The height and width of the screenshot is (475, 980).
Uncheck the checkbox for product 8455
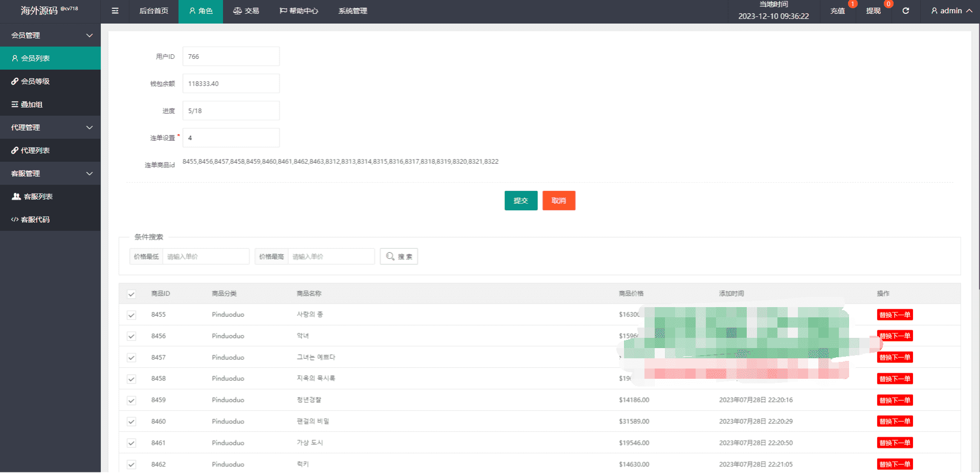(131, 315)
